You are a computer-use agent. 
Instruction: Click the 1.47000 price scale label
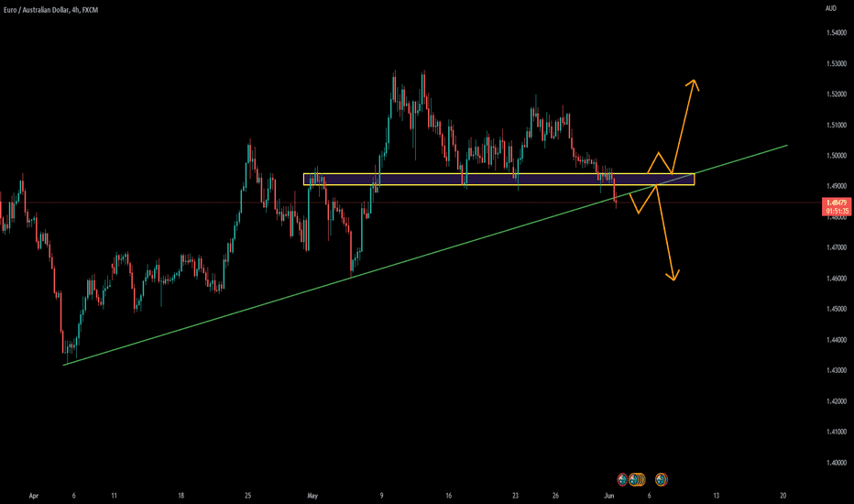point(836,247)
